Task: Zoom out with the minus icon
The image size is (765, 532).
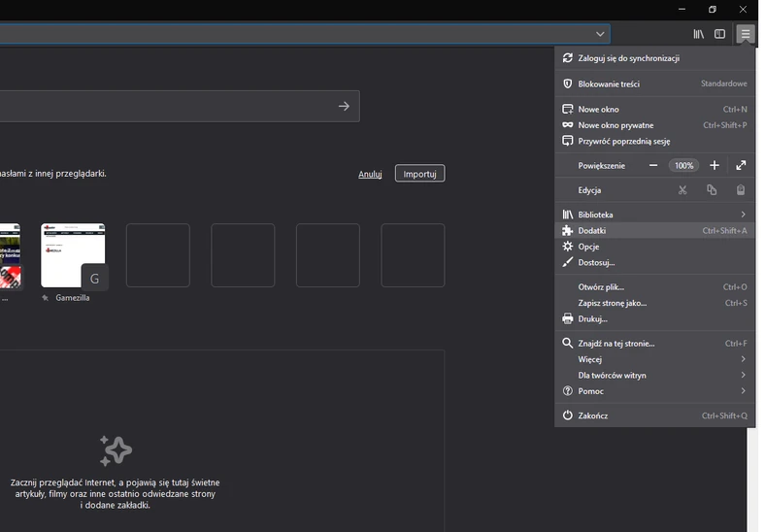Action: tap(653, 166)
